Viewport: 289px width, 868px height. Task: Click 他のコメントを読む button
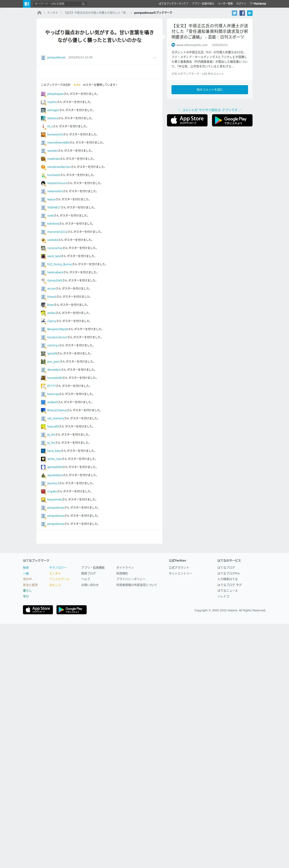coord(210,90)
